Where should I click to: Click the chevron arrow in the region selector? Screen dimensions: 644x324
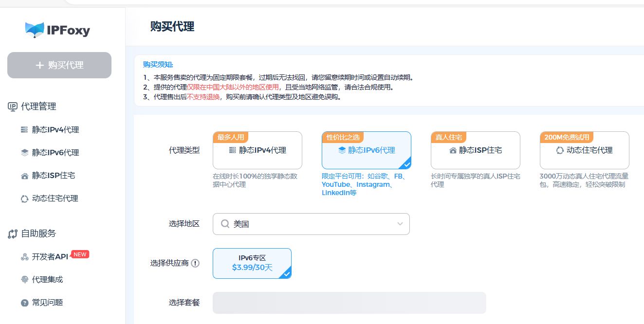point(400,224)
